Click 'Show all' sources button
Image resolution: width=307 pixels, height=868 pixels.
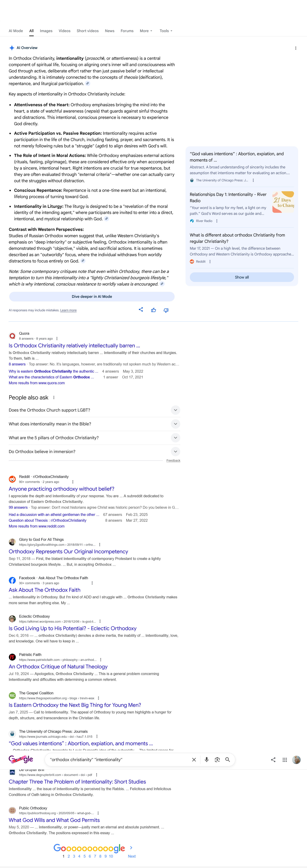[241, 277]
